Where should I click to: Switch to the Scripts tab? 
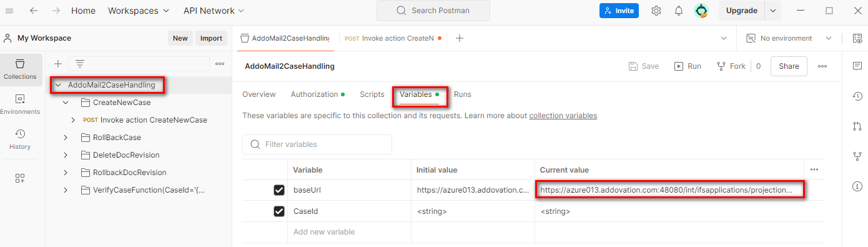372,94
